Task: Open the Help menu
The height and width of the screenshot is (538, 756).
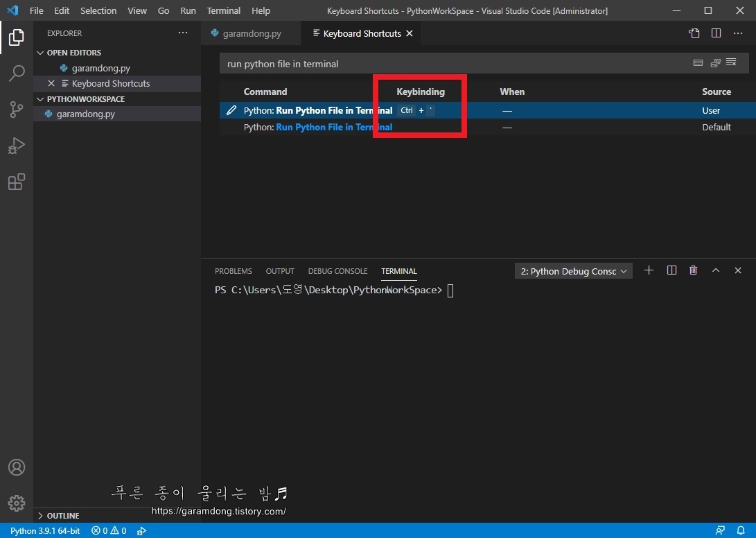Action: pos(261,10)
